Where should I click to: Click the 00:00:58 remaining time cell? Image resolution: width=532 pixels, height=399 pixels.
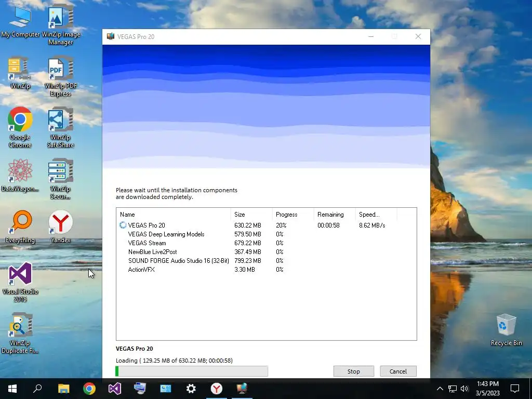coord(328,225)
